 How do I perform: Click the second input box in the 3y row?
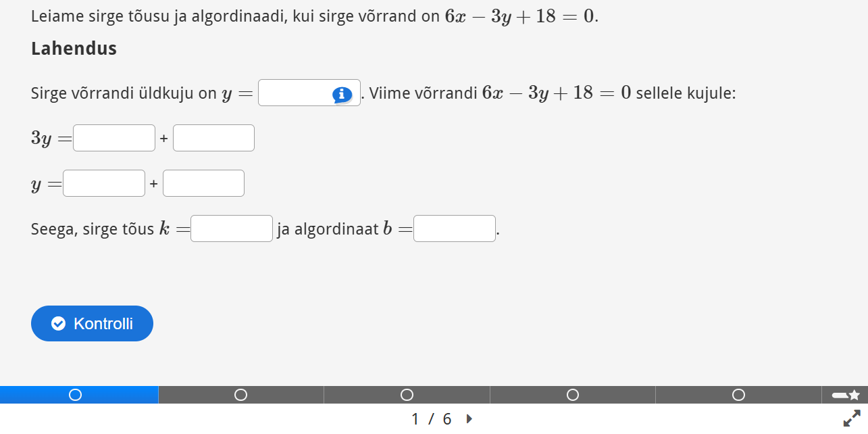pos(213,139)
